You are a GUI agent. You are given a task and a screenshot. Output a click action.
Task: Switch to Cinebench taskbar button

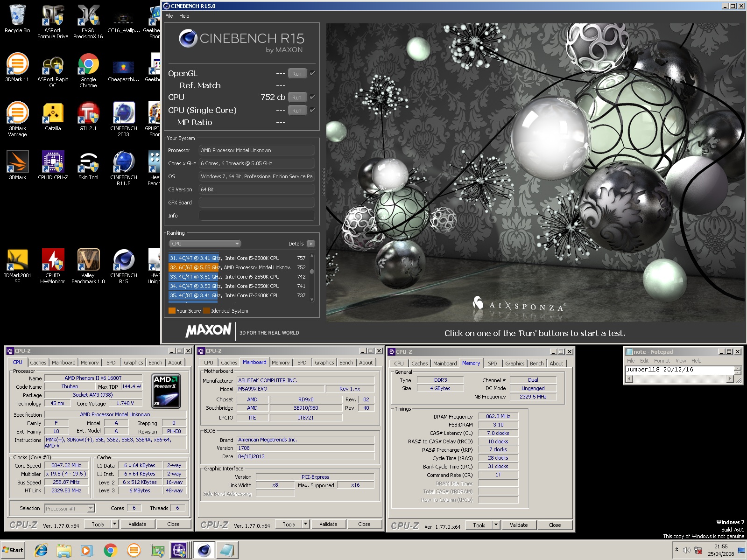204,551
